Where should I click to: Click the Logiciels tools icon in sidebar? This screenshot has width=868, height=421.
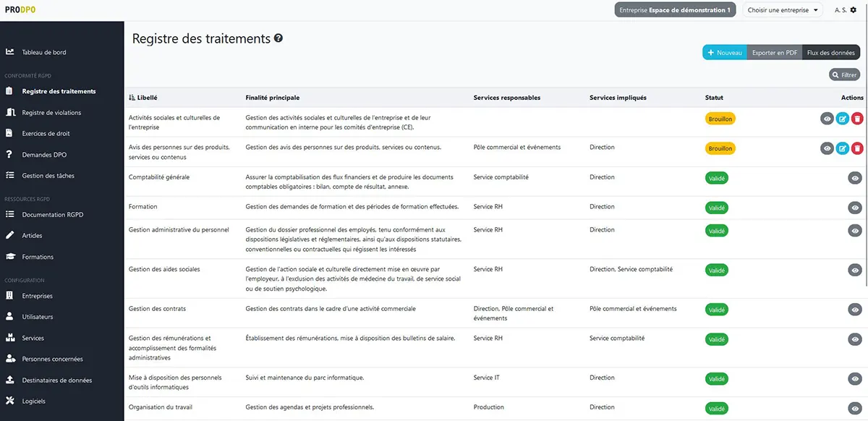point(10,401)
